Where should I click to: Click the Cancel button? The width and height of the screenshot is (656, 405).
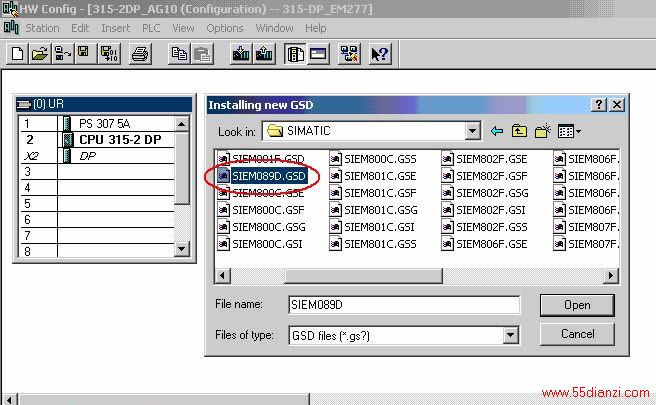click(x=577, y=334)
